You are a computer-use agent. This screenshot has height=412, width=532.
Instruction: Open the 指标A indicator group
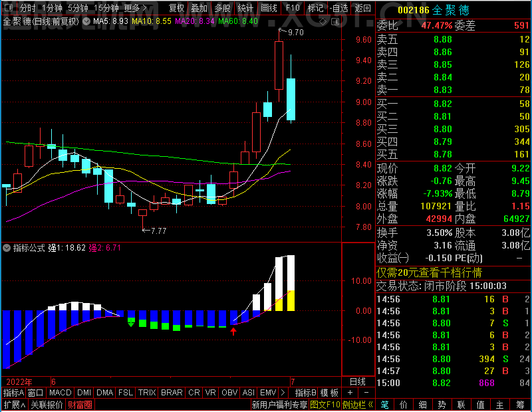(13, 393)
